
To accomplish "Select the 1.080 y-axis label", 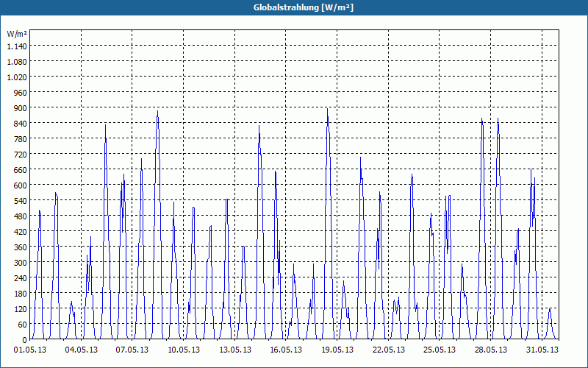I will click(x=17, y=62).
